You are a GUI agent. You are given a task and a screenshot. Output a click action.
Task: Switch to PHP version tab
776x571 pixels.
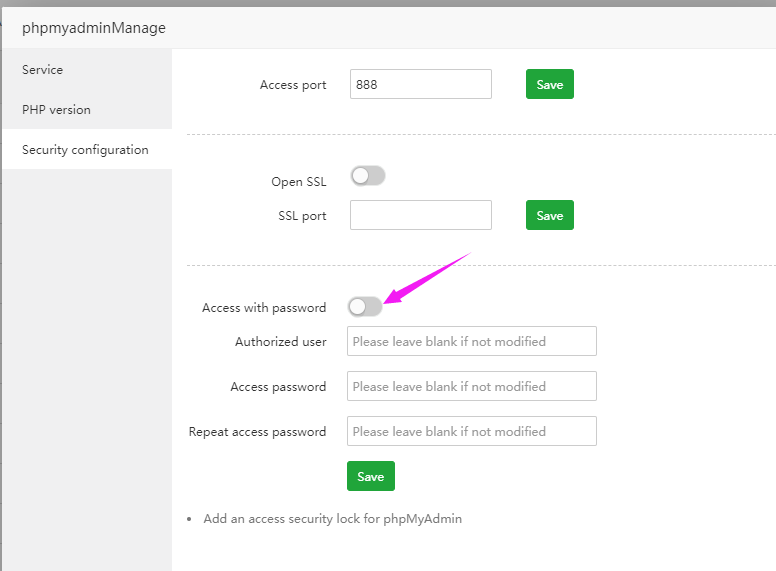pyautogui.click(x=56, y=110)
